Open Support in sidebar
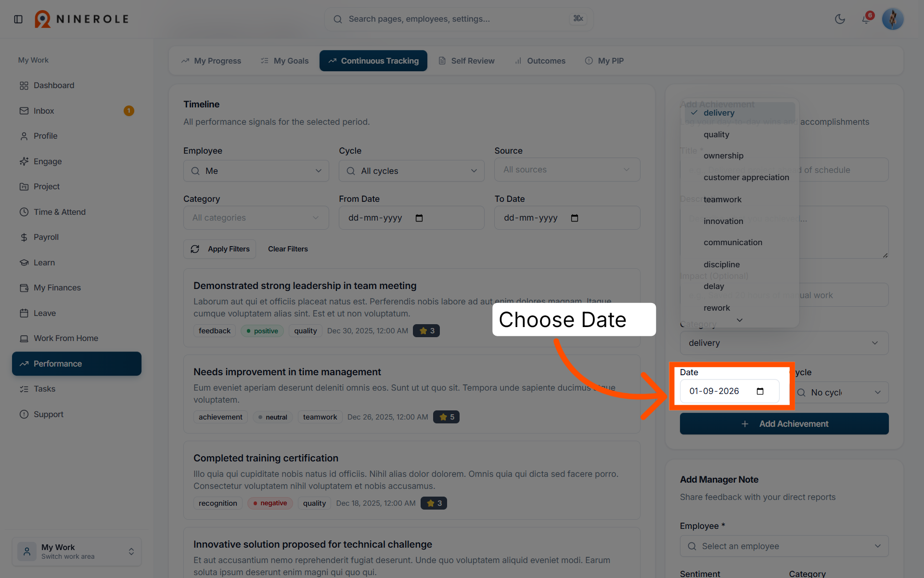924x578 pixels. point(77,414)
